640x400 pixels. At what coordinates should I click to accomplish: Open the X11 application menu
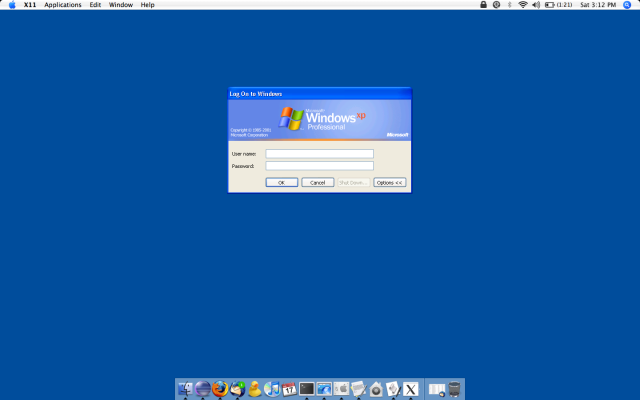coord(30,5)
